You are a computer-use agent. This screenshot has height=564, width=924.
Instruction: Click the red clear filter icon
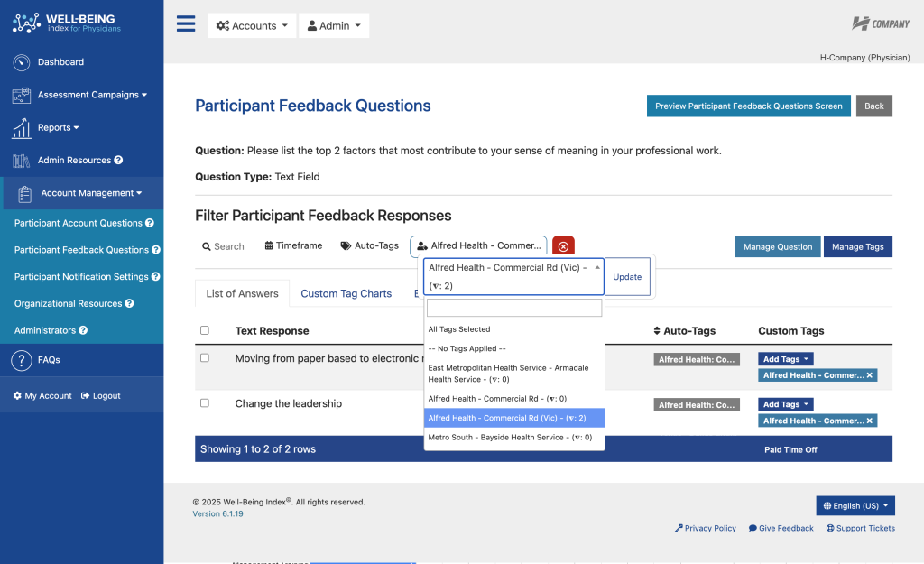pos(563,246)
